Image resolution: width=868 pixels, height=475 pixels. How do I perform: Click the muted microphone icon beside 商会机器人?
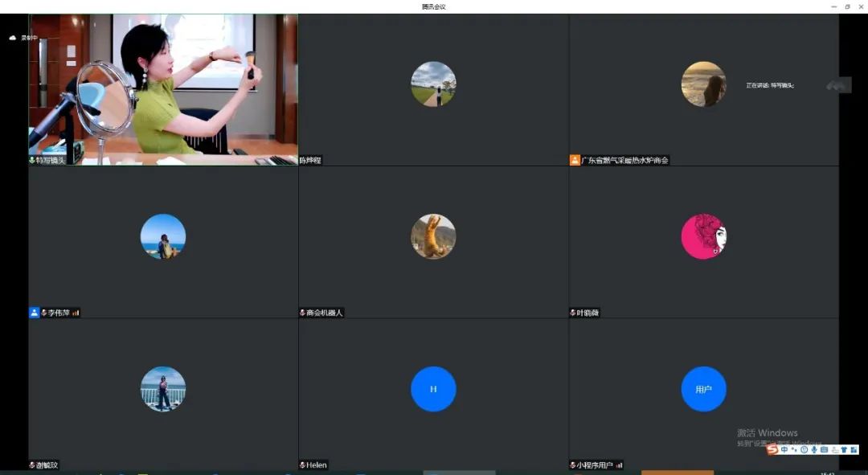tap(302, 313)
